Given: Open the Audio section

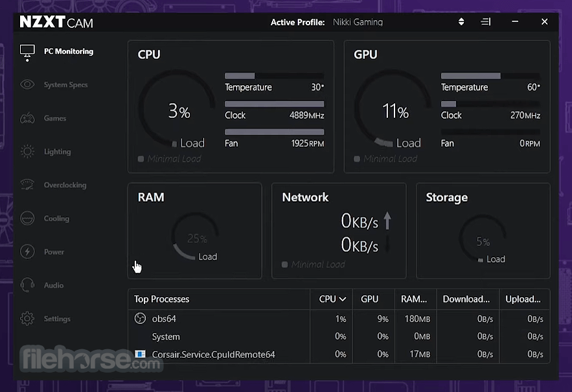Looking at the screenshot, I should click(54, 285).
